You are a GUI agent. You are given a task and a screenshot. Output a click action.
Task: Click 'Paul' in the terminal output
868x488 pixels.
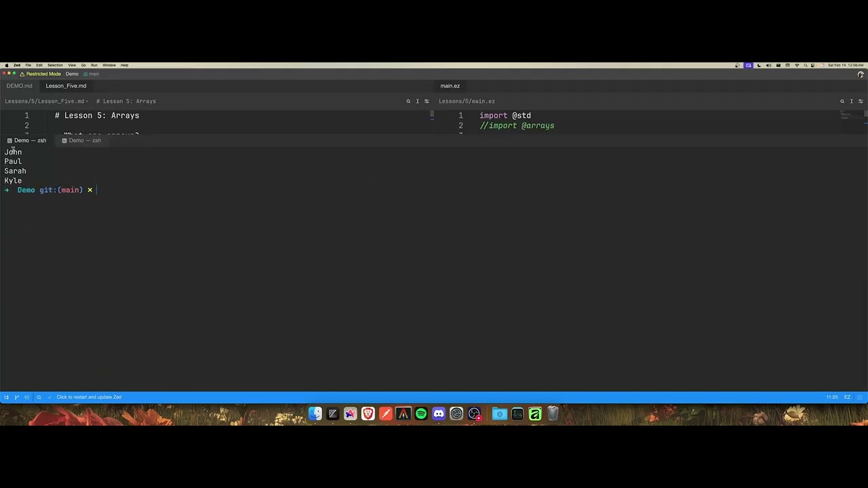[13, 161]
